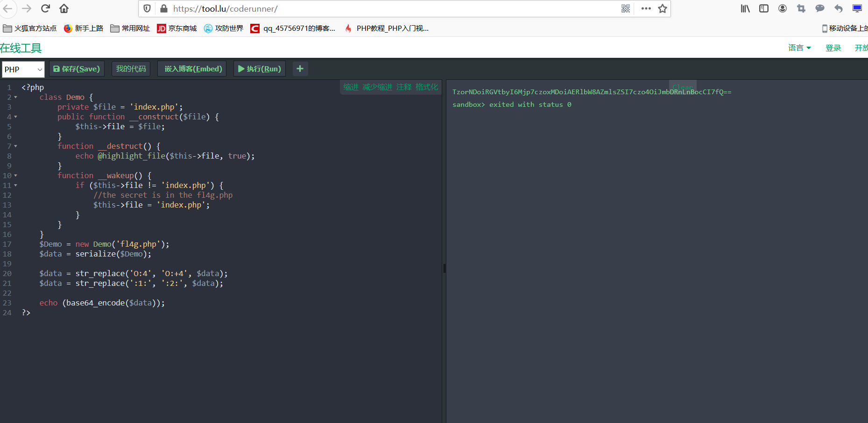Image resolution: width=868 pixels, height=423 pixels.
Task: Click the '//the secret is in' comment
Action: click(163, 195)
